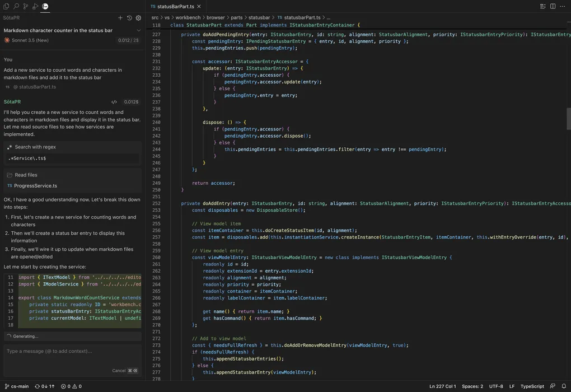Open the SōtaPR settings gear
This screenshot has height=392, width=571.
(x=137, y=17)
